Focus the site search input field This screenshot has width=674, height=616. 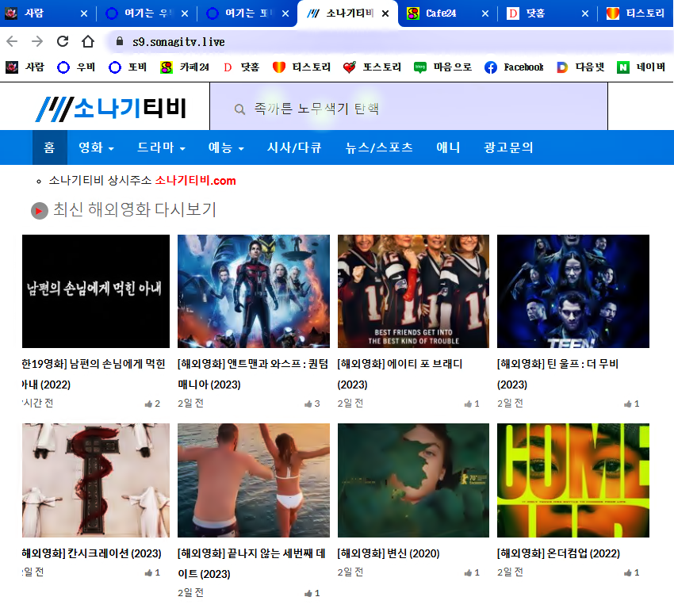(408, 106)
